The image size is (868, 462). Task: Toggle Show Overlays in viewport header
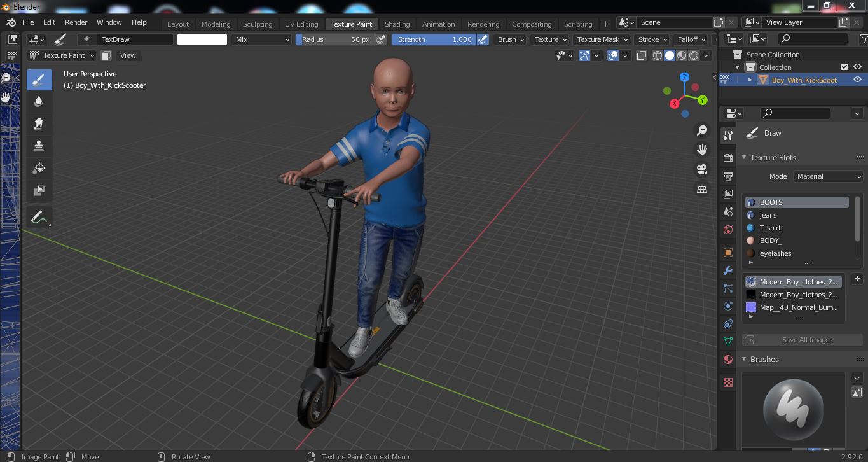pyautogui.click(x=613, y=55)
